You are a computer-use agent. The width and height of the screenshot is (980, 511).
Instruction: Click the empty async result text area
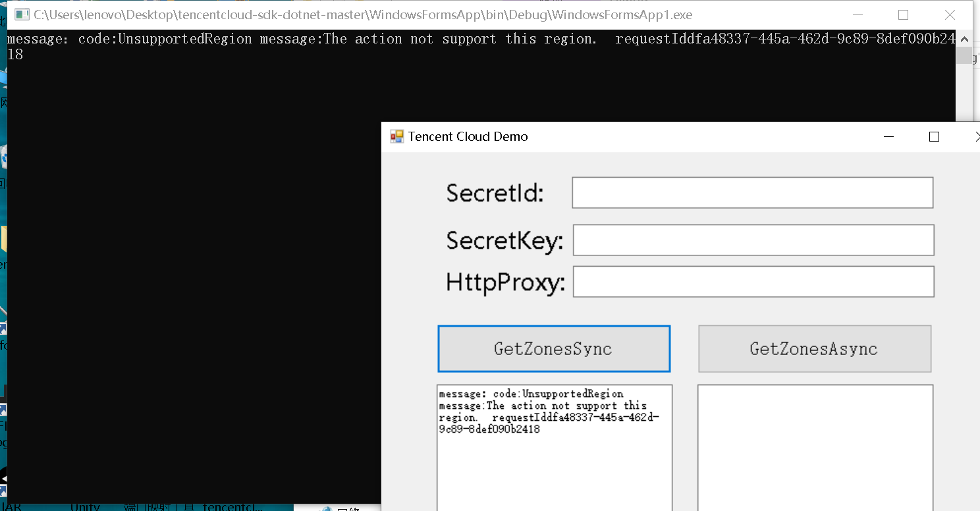pos(815,448)
